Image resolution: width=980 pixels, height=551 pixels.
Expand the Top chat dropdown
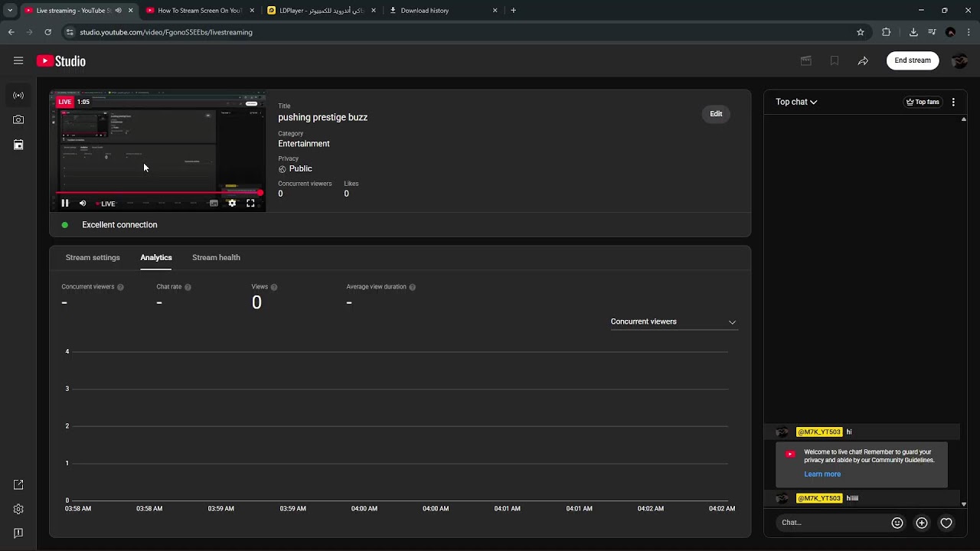tap(796, 102)
